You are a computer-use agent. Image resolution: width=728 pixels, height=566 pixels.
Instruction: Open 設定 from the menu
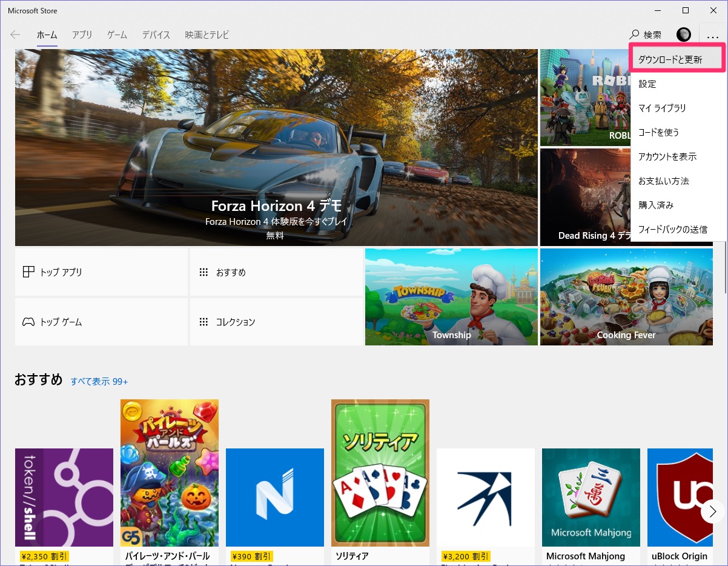pos(678,84)
